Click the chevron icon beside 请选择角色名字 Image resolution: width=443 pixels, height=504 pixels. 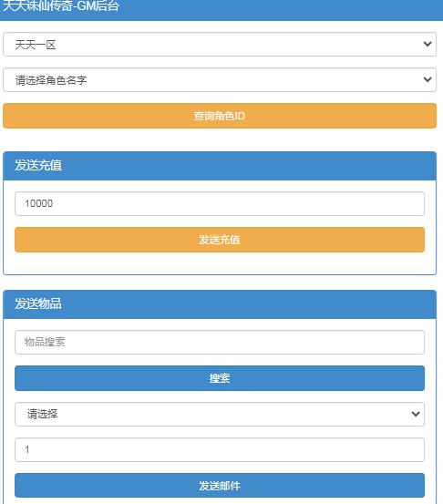[428, 79]
